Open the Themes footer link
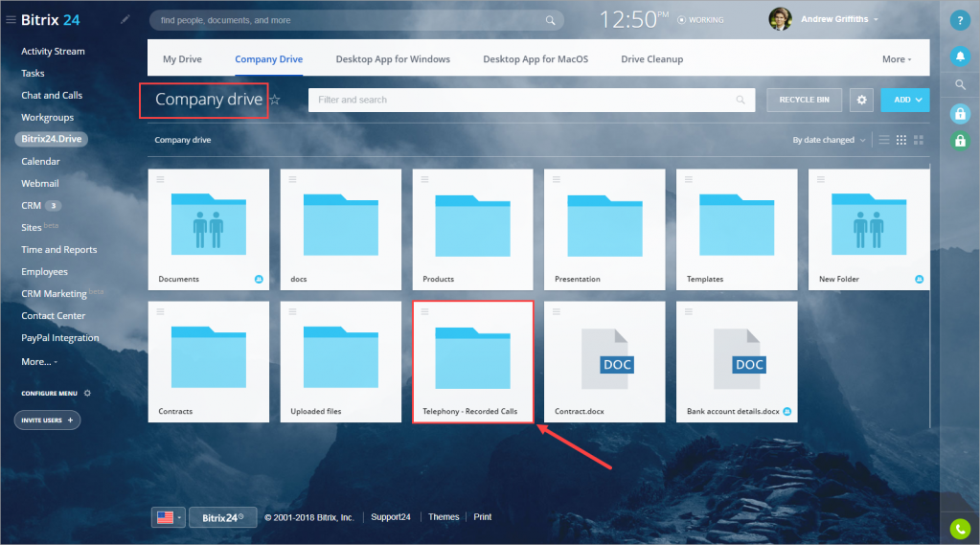The image size is (980, 545). tap(444, 517)
